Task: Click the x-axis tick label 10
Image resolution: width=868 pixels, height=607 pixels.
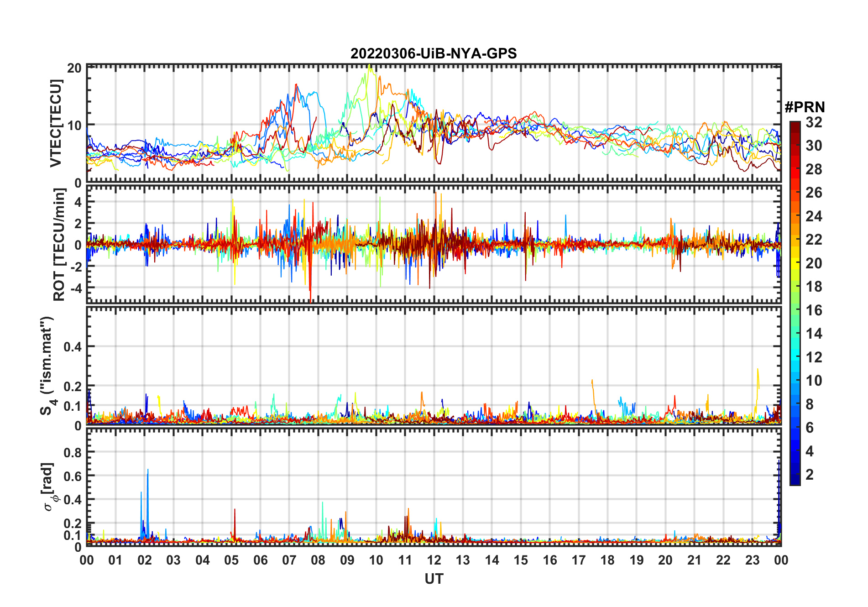Action: [x=376, y=560]
